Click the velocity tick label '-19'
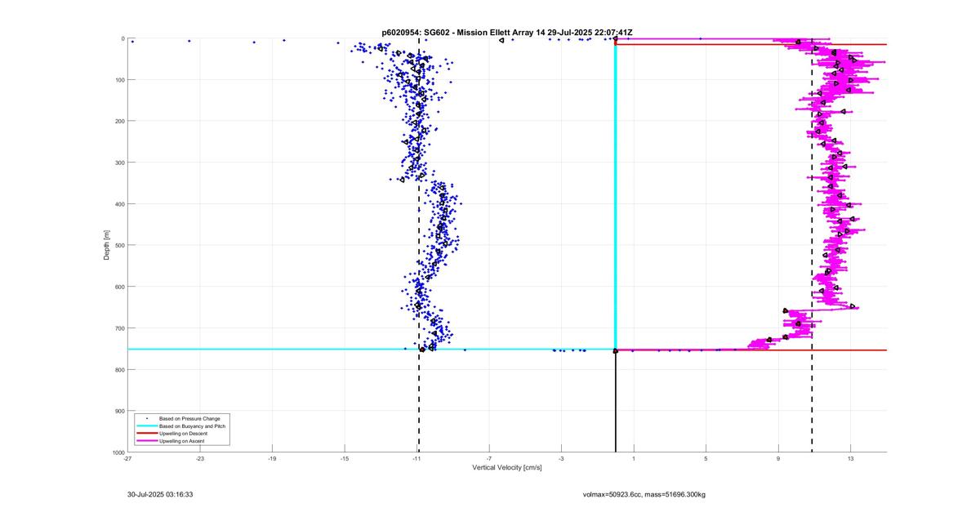980x508 pixels. tap(272, 459)
